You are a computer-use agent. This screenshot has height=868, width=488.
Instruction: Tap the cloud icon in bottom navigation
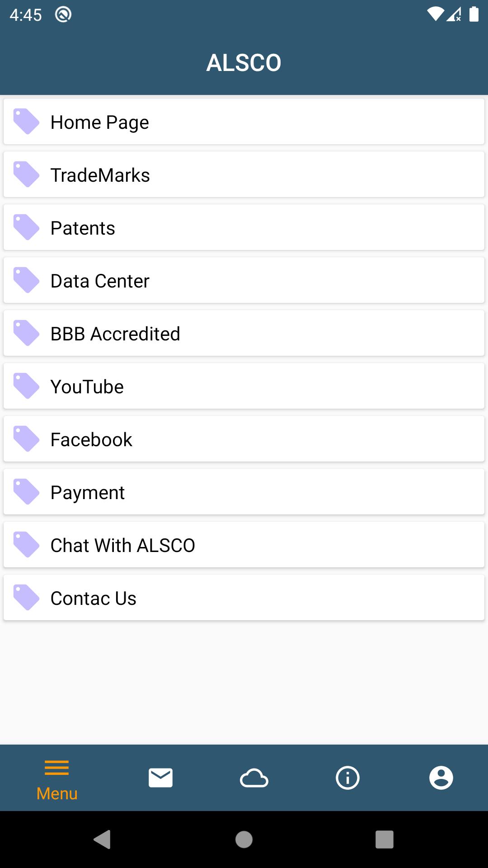click(x=254, y=778)
